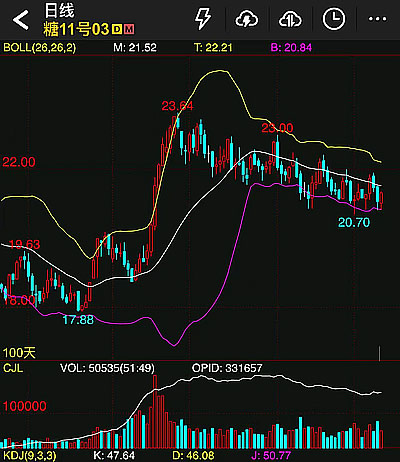Click the cloud sync icon
This screenshot has height=462, width=400.
[x=290, y=19]
